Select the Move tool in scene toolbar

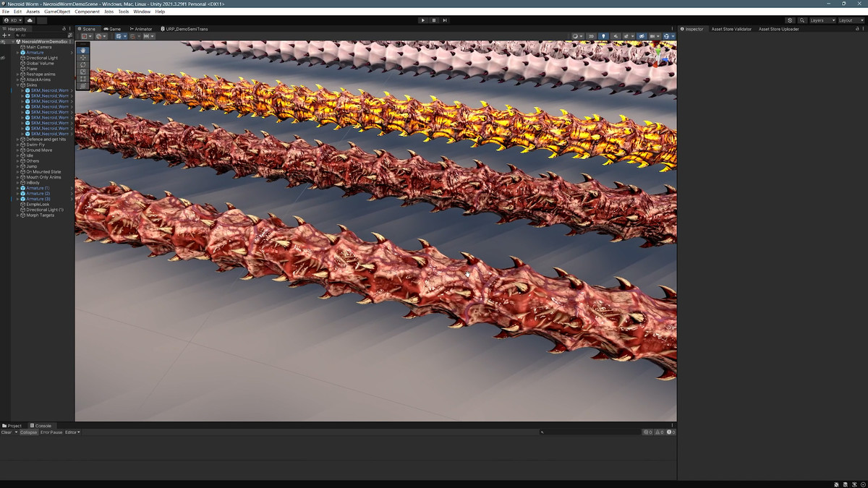pos(83,58)
